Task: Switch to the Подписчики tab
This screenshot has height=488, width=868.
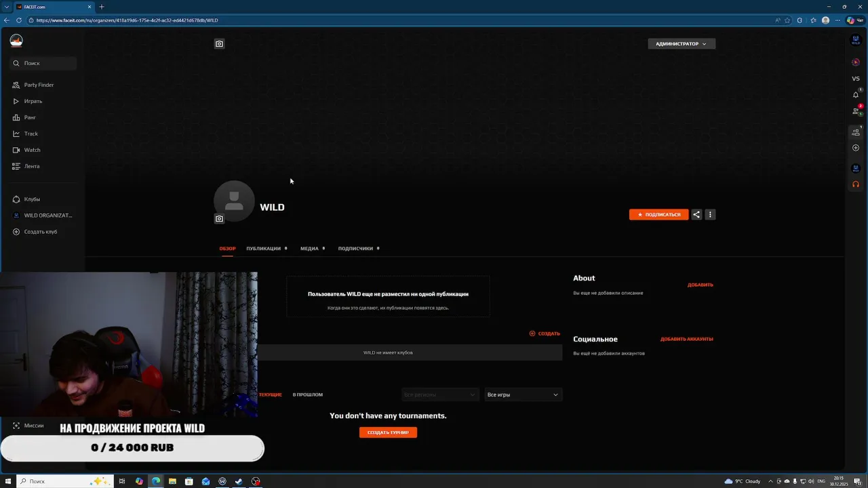Action: (x=359, y=249)
